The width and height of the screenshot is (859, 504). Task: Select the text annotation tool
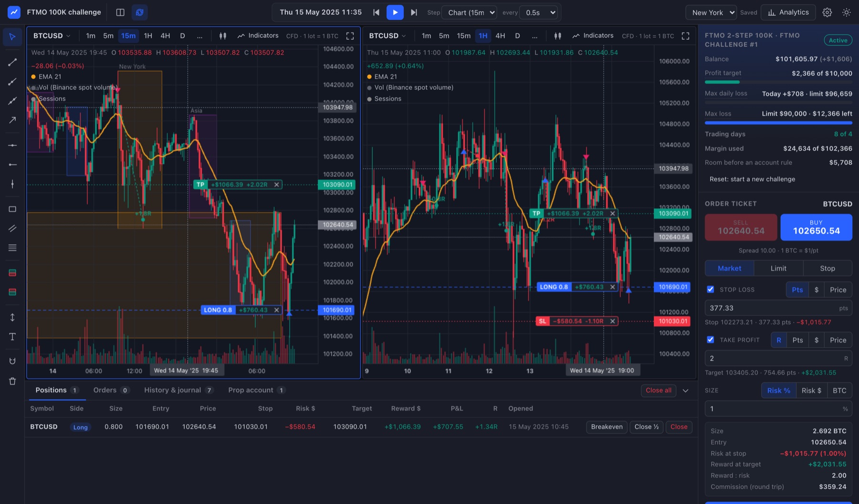[x=12, y=337]
